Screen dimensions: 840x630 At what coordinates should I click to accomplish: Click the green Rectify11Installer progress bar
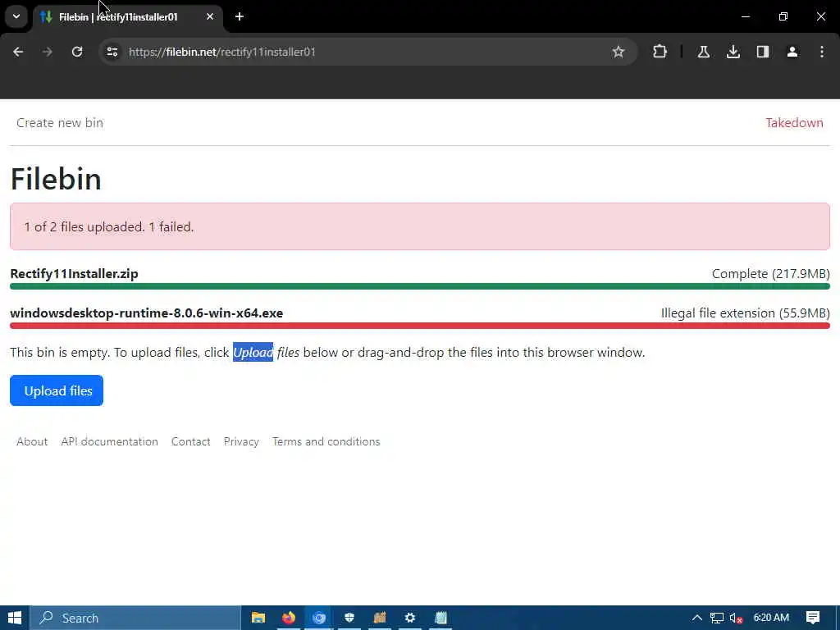420,286
